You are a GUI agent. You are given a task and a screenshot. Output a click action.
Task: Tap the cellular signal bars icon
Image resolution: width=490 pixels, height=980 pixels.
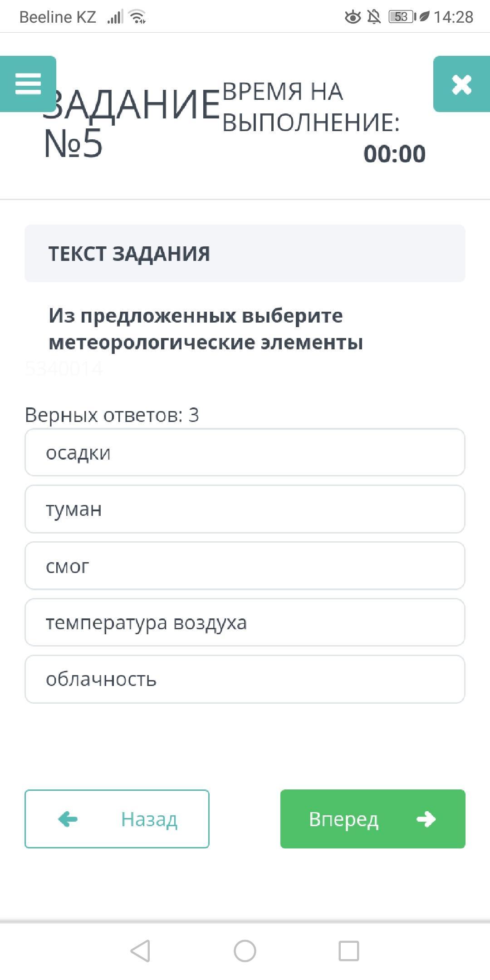(115, 17)
